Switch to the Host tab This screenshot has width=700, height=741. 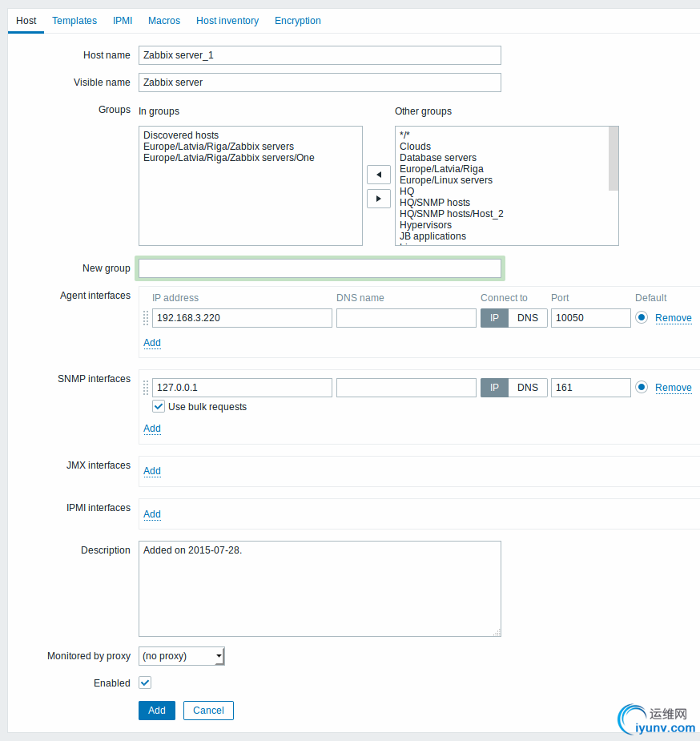(x=26, y=21)
